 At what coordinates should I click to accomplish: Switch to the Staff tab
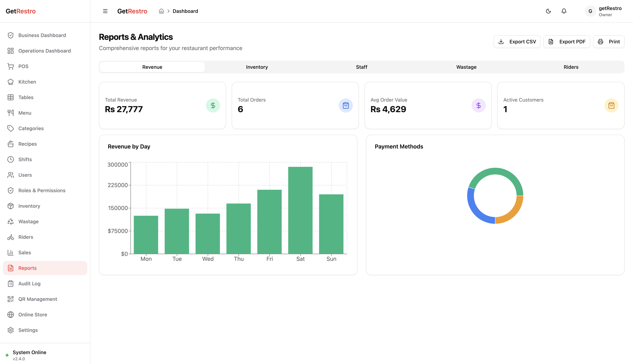(361, 67)
